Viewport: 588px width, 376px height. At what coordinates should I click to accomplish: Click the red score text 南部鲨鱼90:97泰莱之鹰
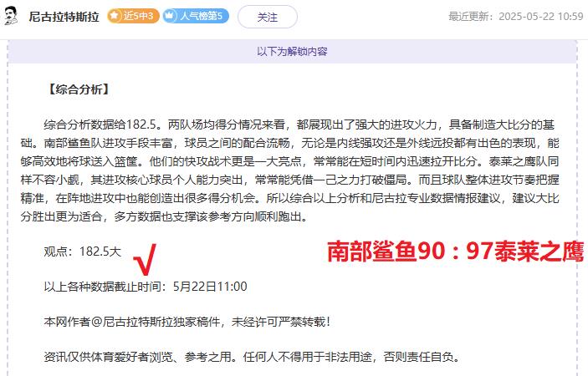coord(455,252)
